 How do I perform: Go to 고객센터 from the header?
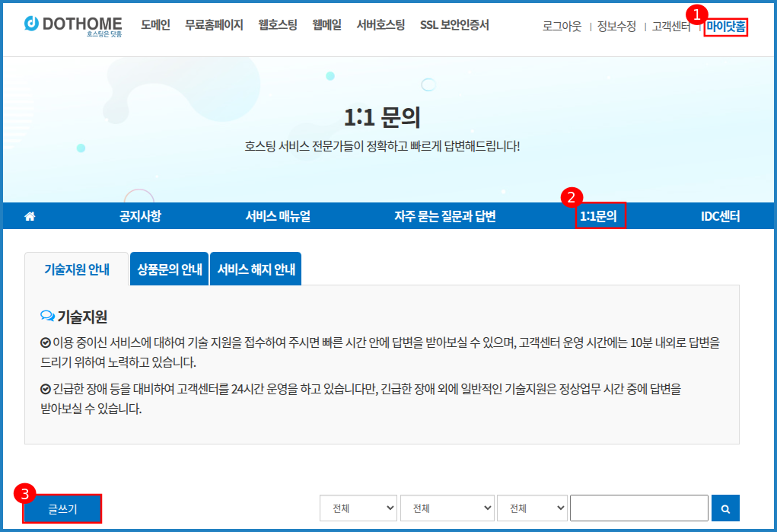click(x=671, y=27)
